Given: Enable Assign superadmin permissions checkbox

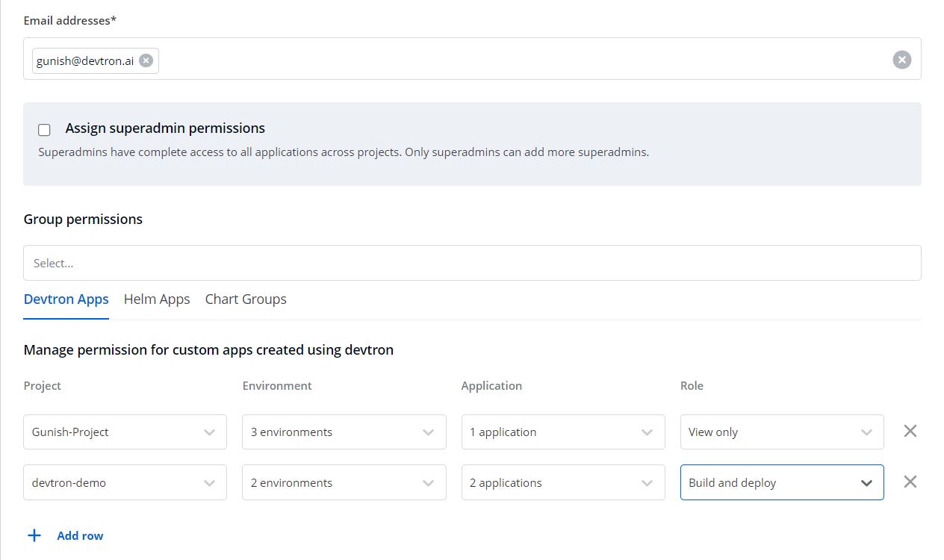Looking at the screenshot, I should coord(45,130).
